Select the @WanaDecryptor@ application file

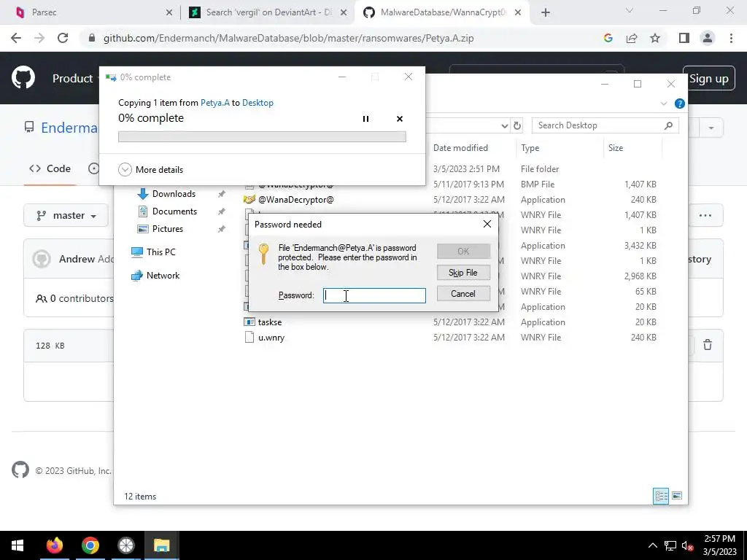click(295, 200)
